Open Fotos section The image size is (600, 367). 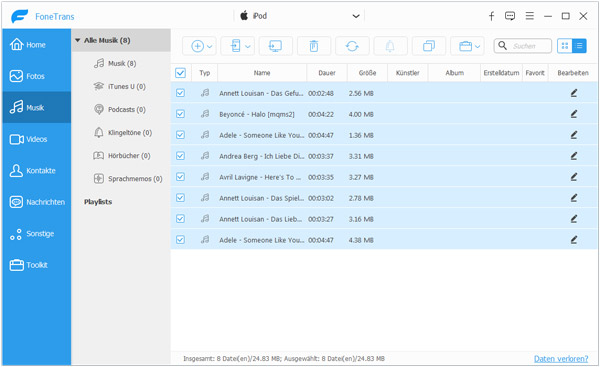(x=36, y=76)
